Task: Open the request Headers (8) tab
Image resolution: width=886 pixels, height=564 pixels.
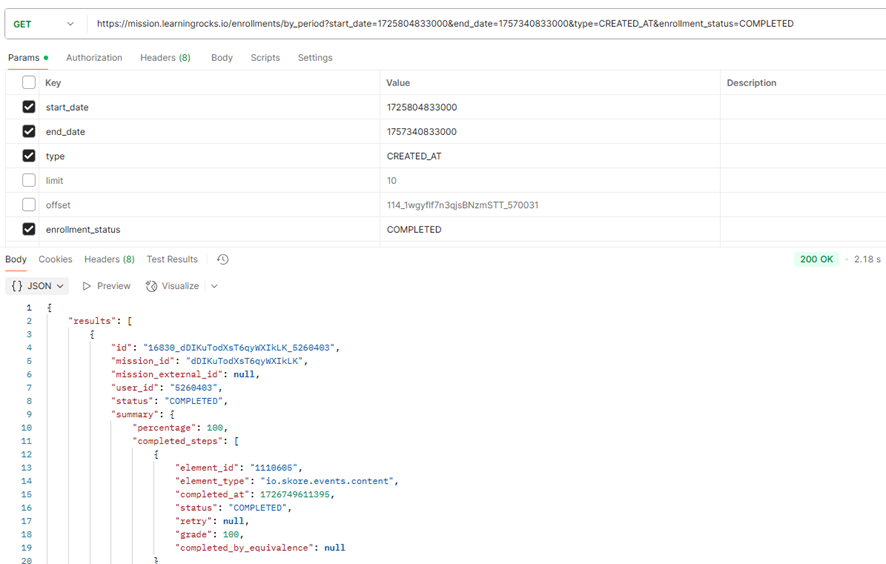Action: 165,58
